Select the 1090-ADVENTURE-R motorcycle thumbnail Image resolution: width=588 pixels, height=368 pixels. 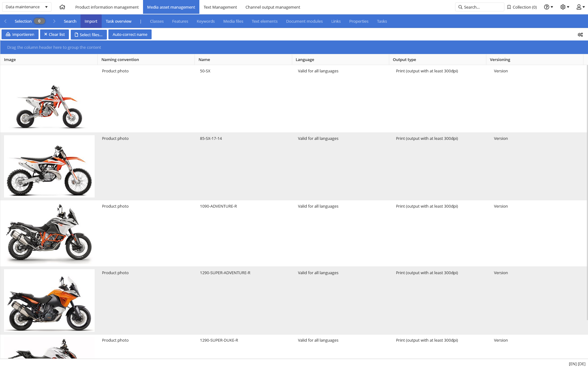tap(49, 233)
